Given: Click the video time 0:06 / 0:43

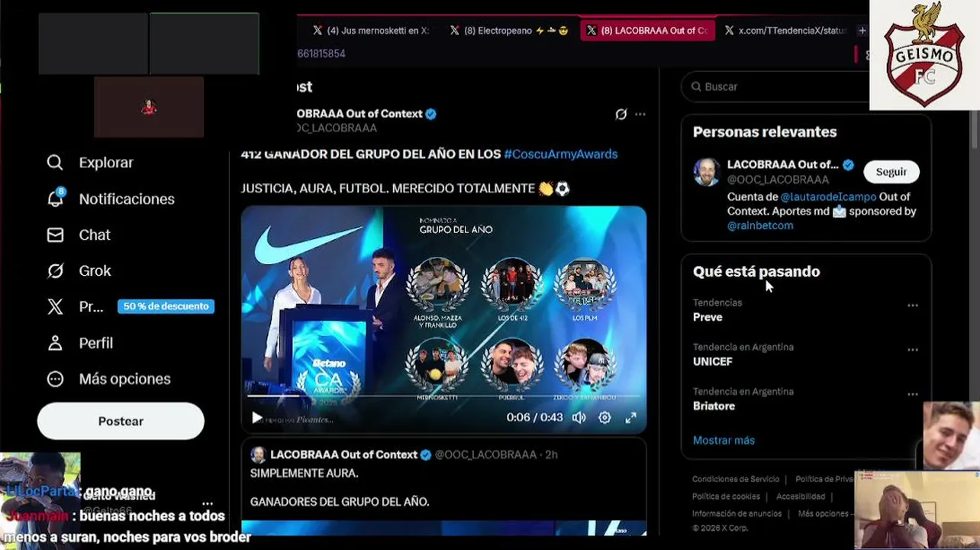Looking at the screenshot, I should (534, 418).
